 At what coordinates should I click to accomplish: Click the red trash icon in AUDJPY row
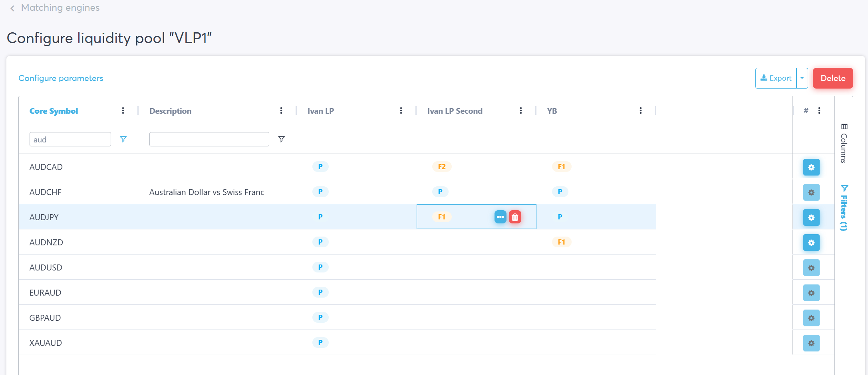[515, 217]
